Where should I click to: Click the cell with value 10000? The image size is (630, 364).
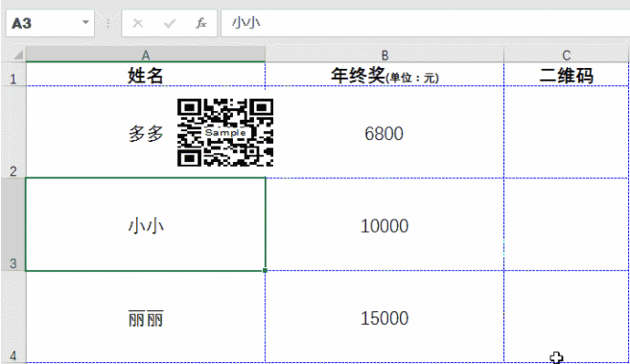coord(385,224)
